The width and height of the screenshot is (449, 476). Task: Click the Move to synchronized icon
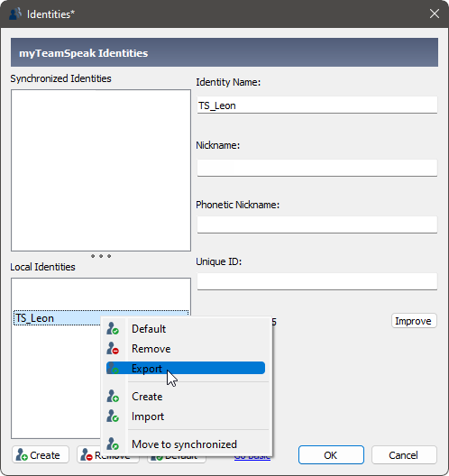(x=113, y=444)
